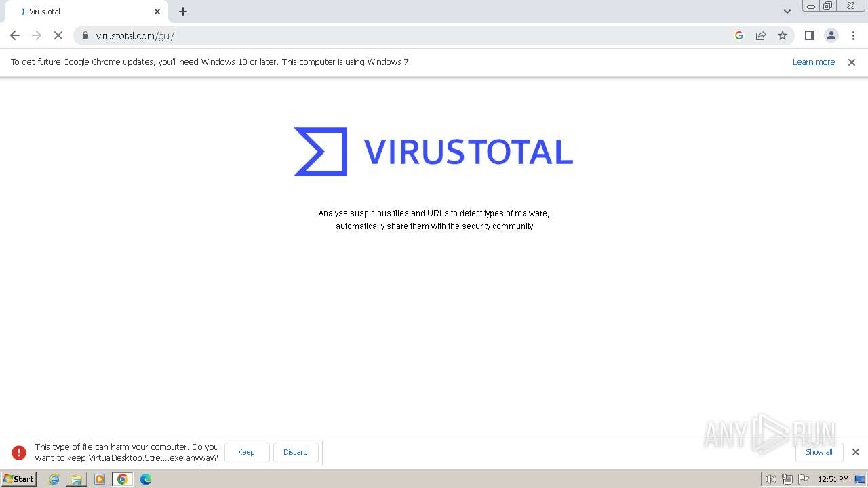Keep the downloaded VirtualDesktop exe file

tap(246, 452)
